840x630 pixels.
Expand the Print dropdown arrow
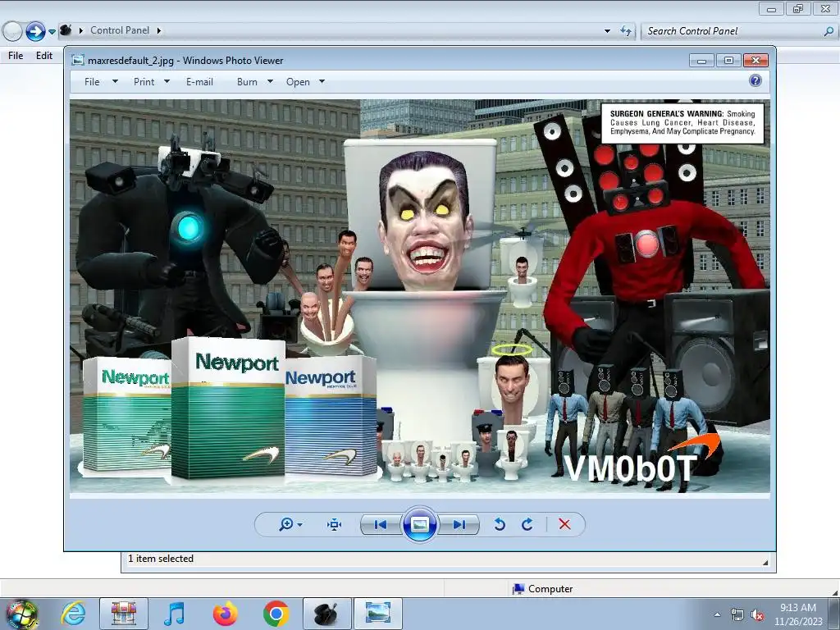pyautogui.click(x=167, y=81)
